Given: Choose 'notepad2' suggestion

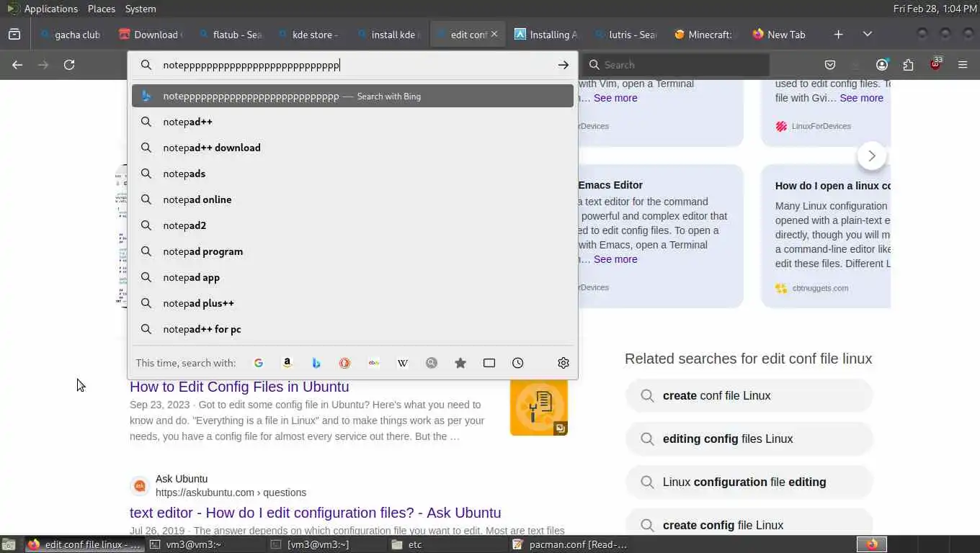Looking at the screenshot, I should [x=352, y=225].
